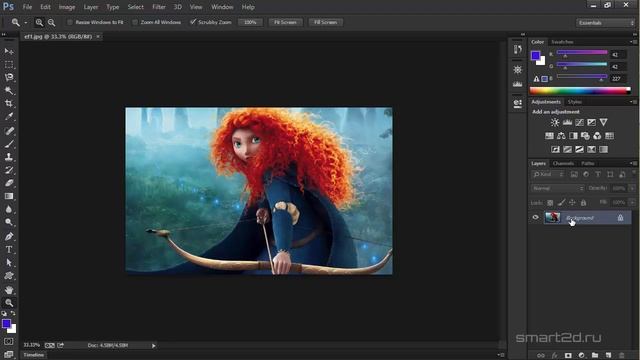Open the blend mode Normal dropdown
The width and height of the screenshot is (640, 360).
click(558, 188)
